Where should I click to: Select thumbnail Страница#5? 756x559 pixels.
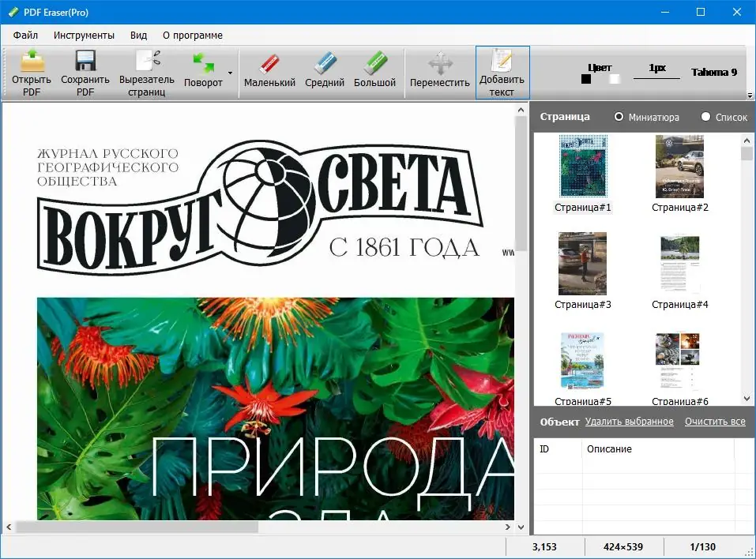coord(583,369)
